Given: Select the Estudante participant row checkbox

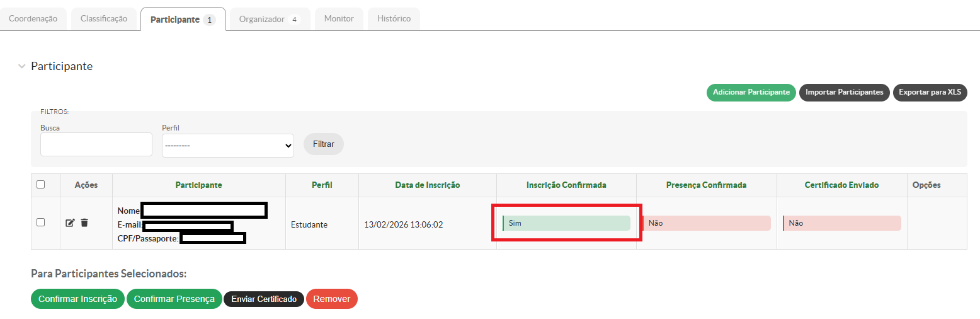Looking at the screenshot, I should pos(41,223).
